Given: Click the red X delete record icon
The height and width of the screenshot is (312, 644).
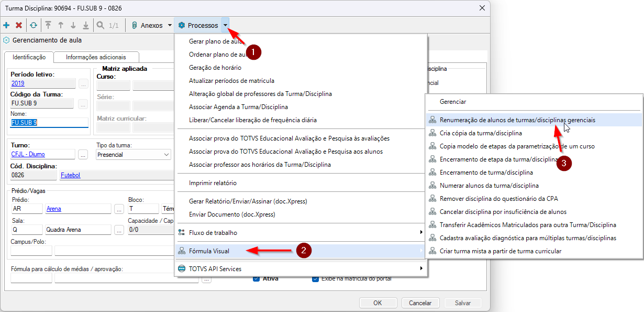Looking at the screenshot, I should [19, 25].
